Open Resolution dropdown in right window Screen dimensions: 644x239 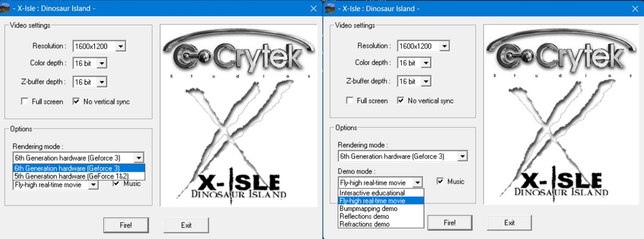tap(445, 46)
